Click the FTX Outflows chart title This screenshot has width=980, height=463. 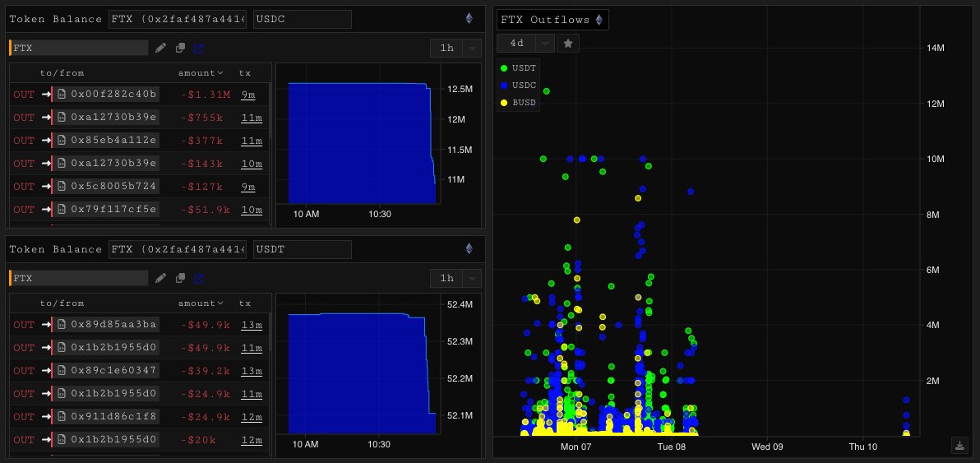coord(545,20)
